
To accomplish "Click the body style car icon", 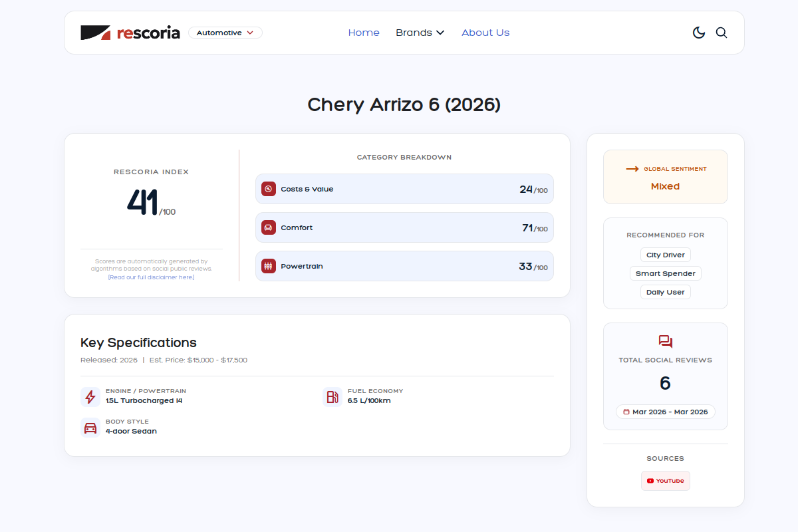I will 90,428.
